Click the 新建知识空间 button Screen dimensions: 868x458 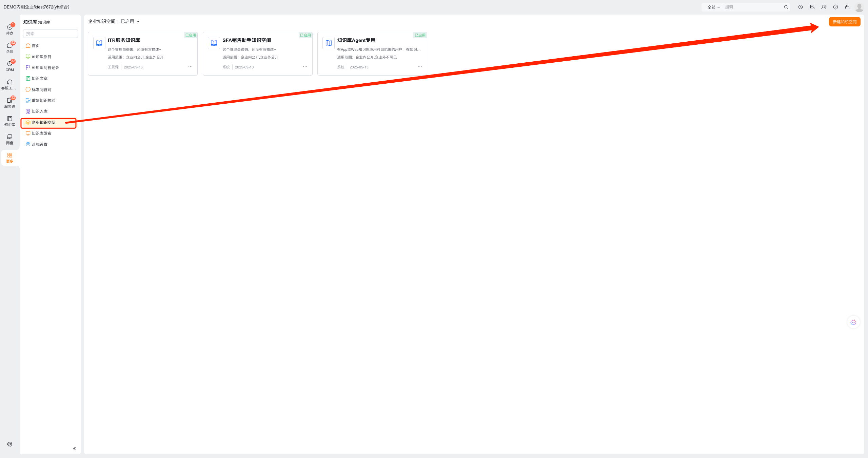click(x=844, y=22)
